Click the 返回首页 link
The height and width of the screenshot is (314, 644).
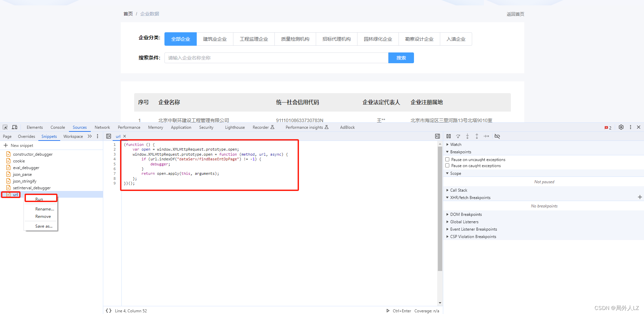coord(515,14)
